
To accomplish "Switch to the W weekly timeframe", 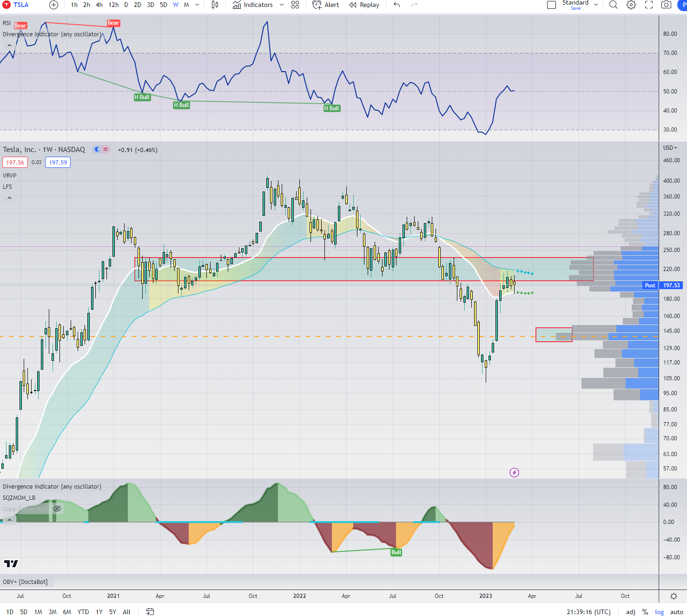I will coord(176,5).
